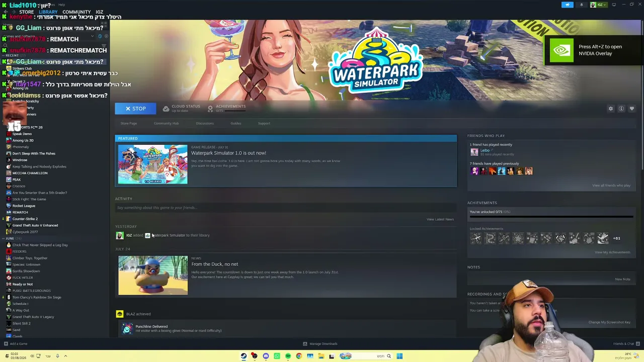Click the Counter-Strike 2 game icon in library

coord(9,219)
